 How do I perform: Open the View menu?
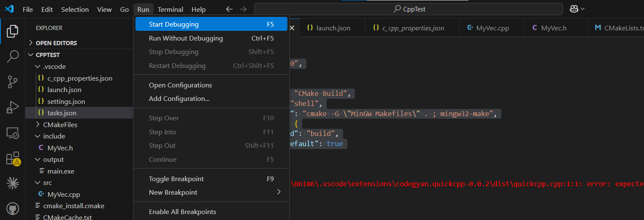pos(104,9)
